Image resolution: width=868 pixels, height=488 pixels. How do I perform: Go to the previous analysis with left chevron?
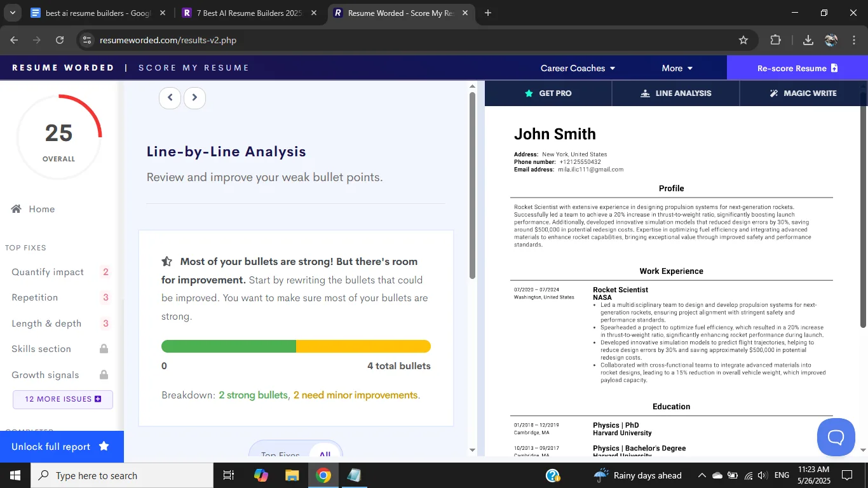(x=170, y=98)
